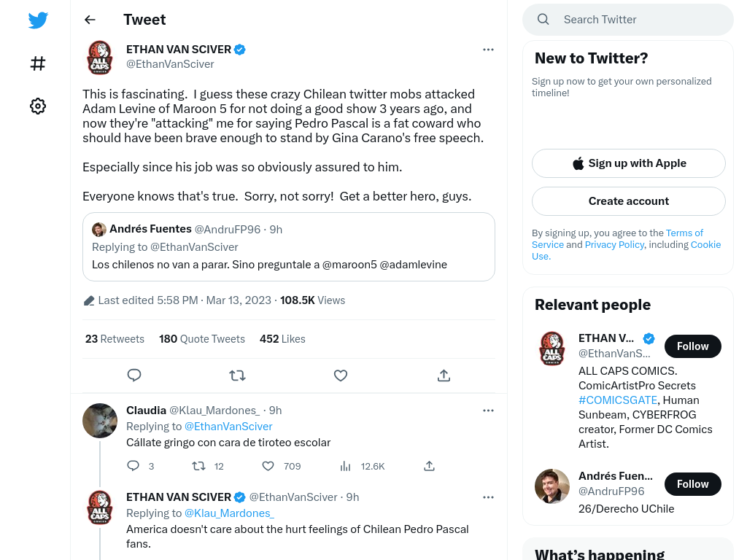
Task: Retweet the main tweet with arrows icon
Action: (x=237, y=376)
